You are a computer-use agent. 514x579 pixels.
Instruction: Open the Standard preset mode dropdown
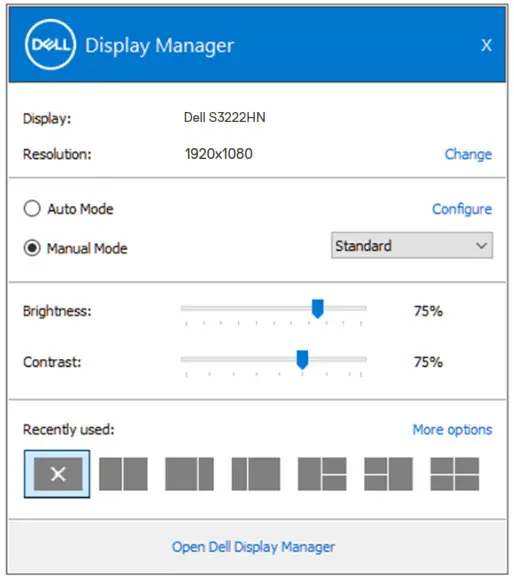click(x=412, y=245)
